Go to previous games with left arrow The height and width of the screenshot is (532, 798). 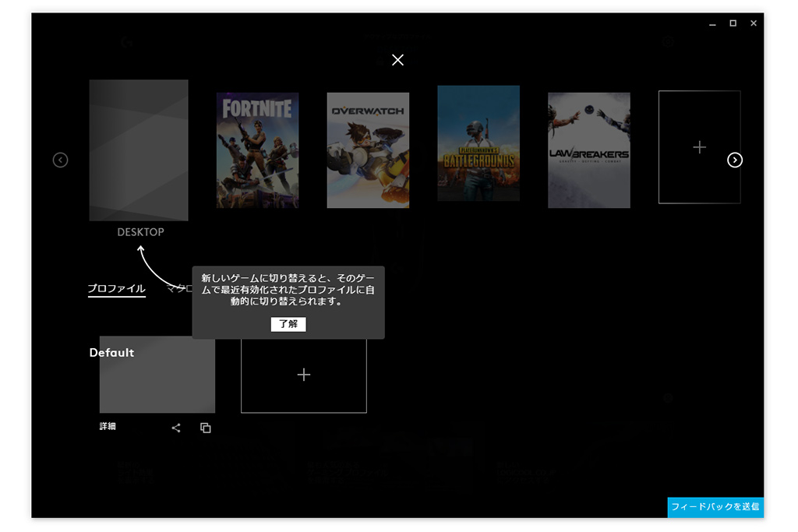pos(60,160)
